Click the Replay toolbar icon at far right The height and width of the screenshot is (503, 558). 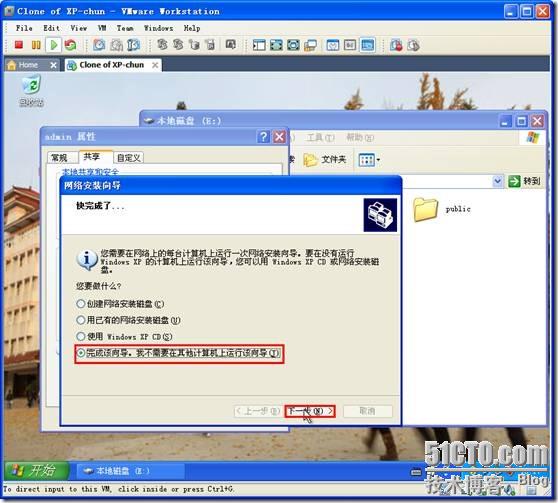(x=413, y=45)
